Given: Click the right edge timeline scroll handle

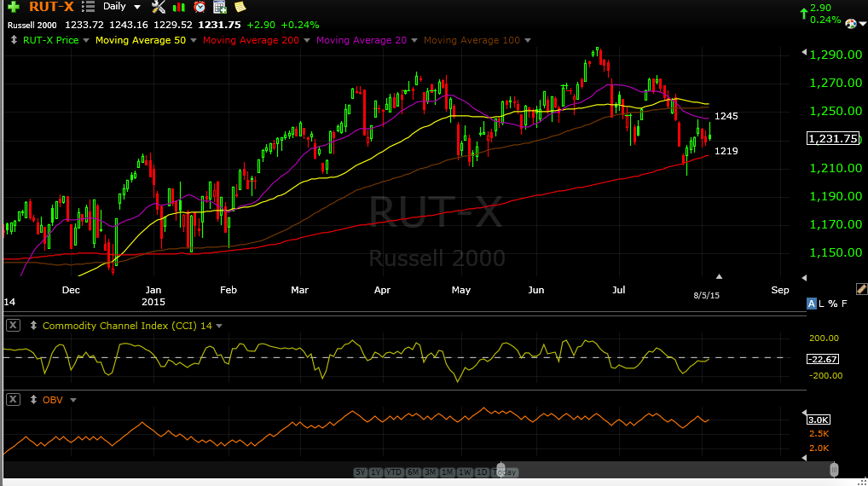Looking at the screenshot, I should [x=834, y=470].
